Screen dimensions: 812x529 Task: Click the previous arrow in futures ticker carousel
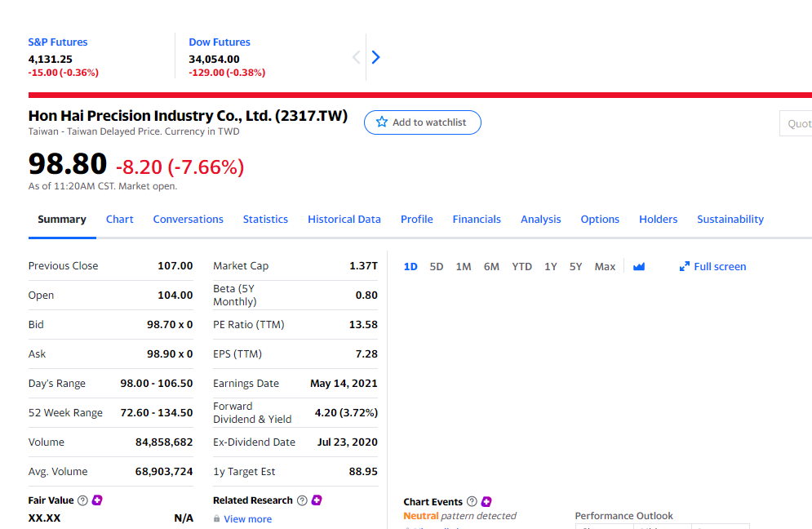(x=356, y=57)
